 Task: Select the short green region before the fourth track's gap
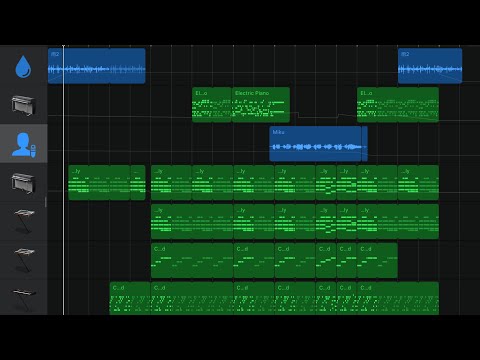click(x=138, y=182)
